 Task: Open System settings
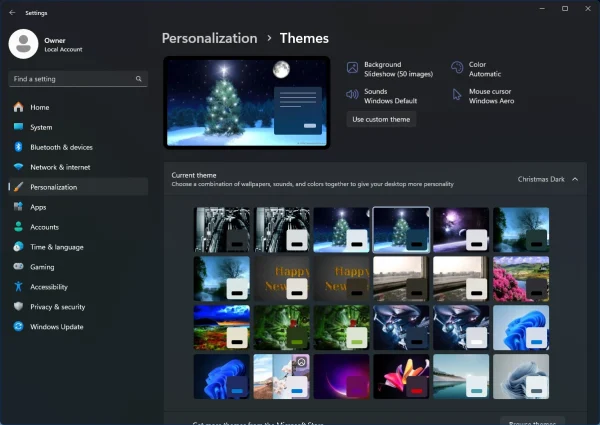[78, 127]
